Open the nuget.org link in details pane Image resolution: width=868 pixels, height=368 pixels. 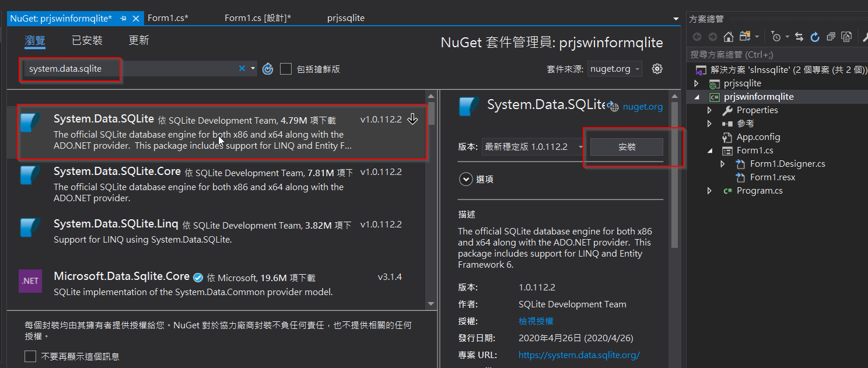point(643,107)
